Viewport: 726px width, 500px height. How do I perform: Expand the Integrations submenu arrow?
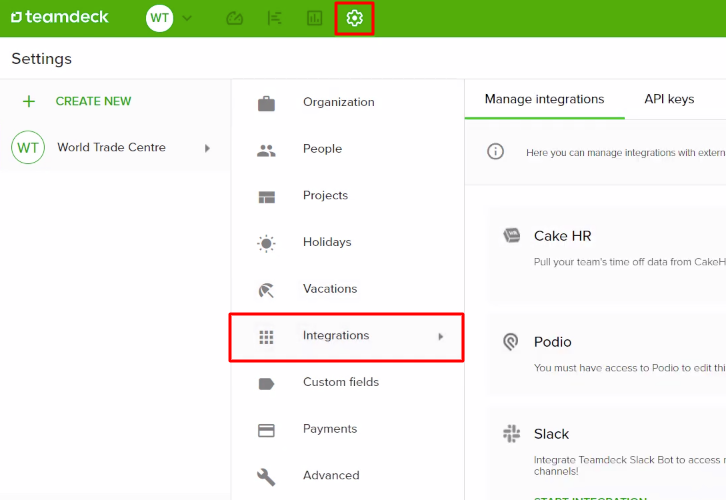click(x=441, y=337)
